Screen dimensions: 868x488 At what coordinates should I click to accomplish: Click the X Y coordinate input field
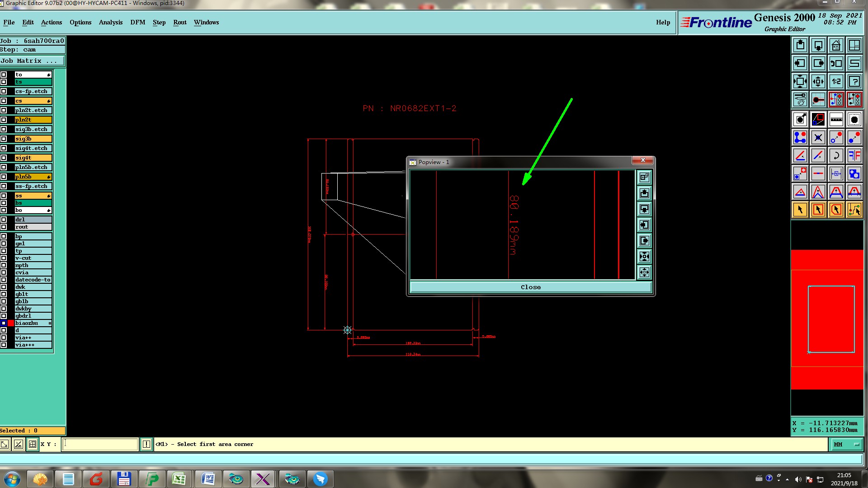[x=100, y=444]
